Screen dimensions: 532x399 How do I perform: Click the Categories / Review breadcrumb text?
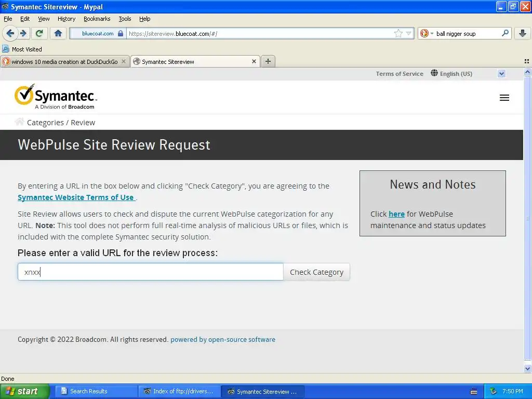click(61, 123)
